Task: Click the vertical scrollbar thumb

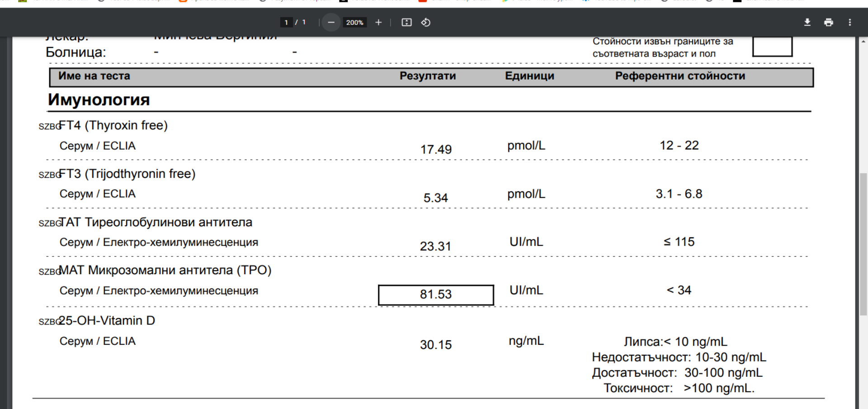Action: [863, 244]
